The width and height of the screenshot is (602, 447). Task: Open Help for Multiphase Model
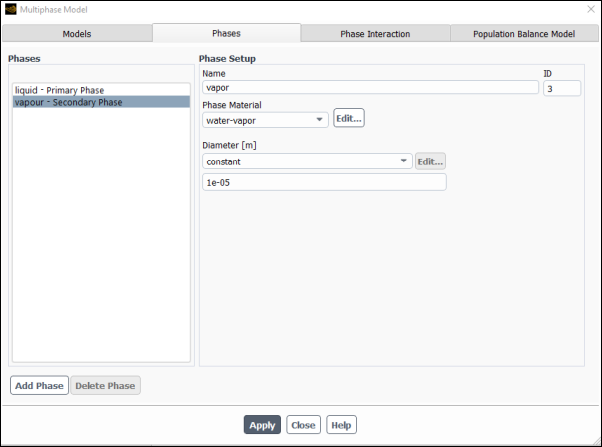[341, 425]
